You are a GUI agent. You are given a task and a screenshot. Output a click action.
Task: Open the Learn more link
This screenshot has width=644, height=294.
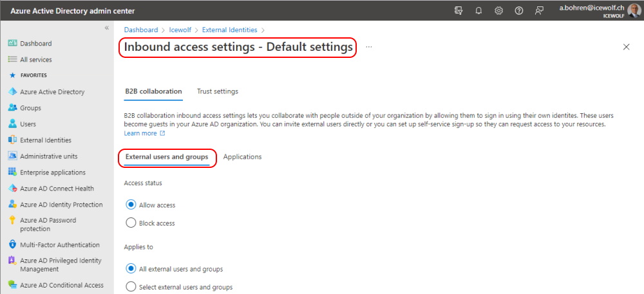pyautogui.click(x=144, y=133)
